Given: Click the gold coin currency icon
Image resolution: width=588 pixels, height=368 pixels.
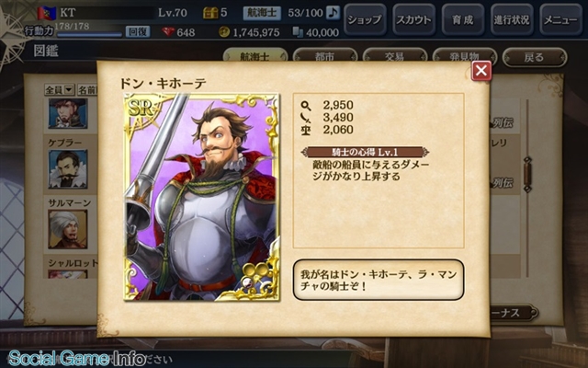Looking at the screenshot, I should 224,32.
